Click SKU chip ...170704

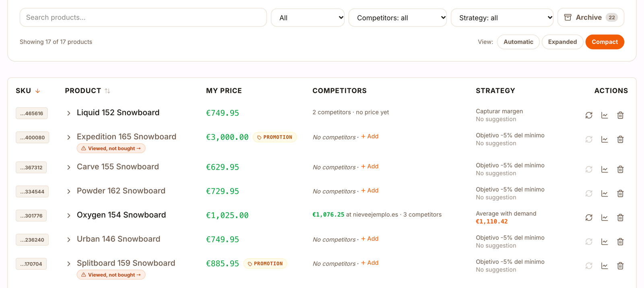31,264
